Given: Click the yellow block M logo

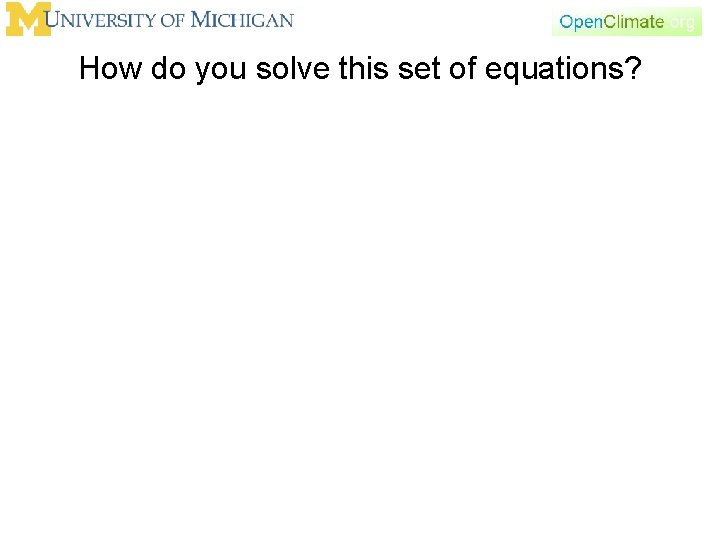Looking at the screenshot, I should [x=28, y=20].
